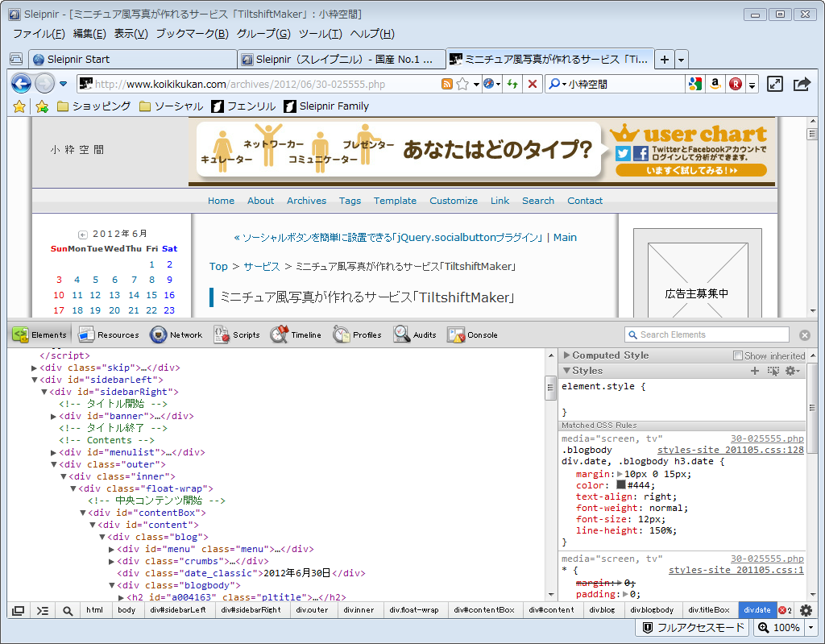Open the Styles gear options menu

792,371
